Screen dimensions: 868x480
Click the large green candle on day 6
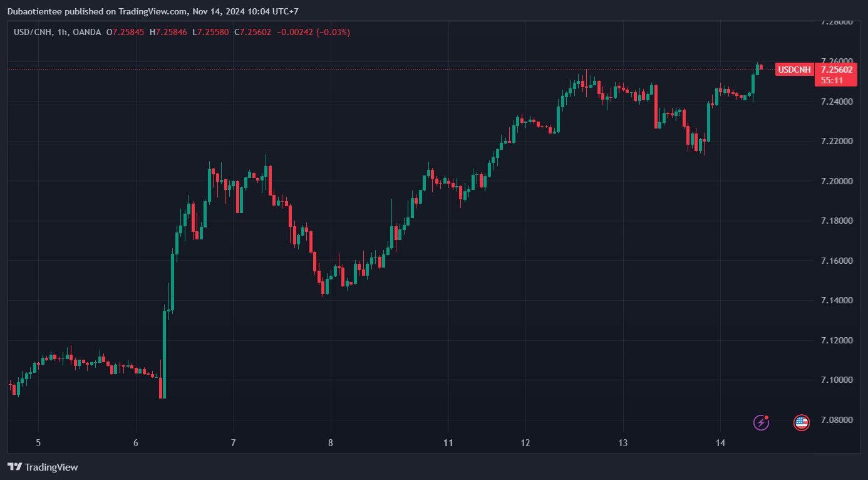click(x=165, y=354)
